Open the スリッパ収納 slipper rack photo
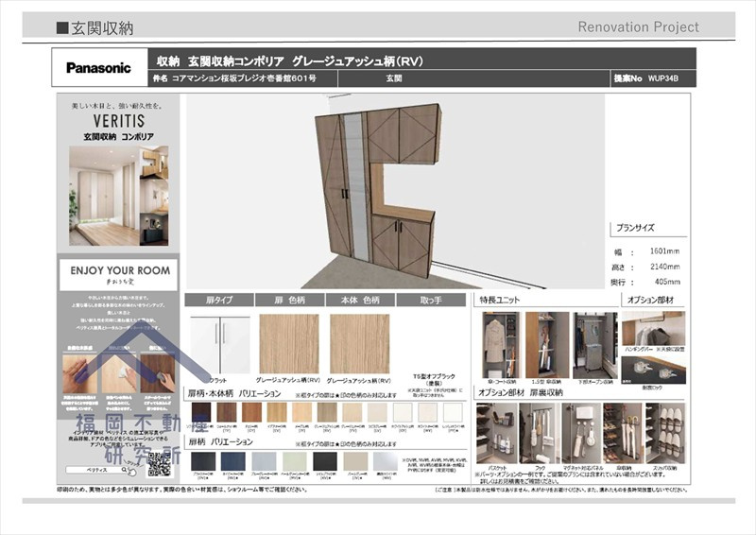 pyautogui.click(x=665, y=433)
